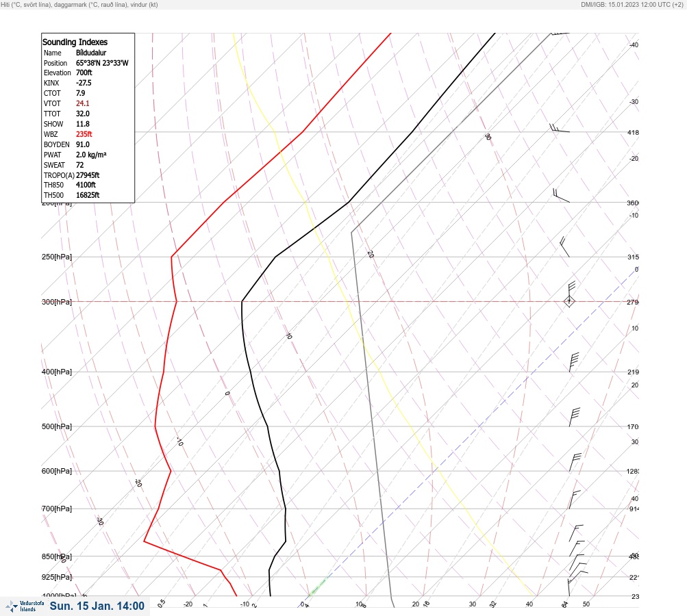Click the '-20' label on the bottom temperature axis

tap(188, 604)
